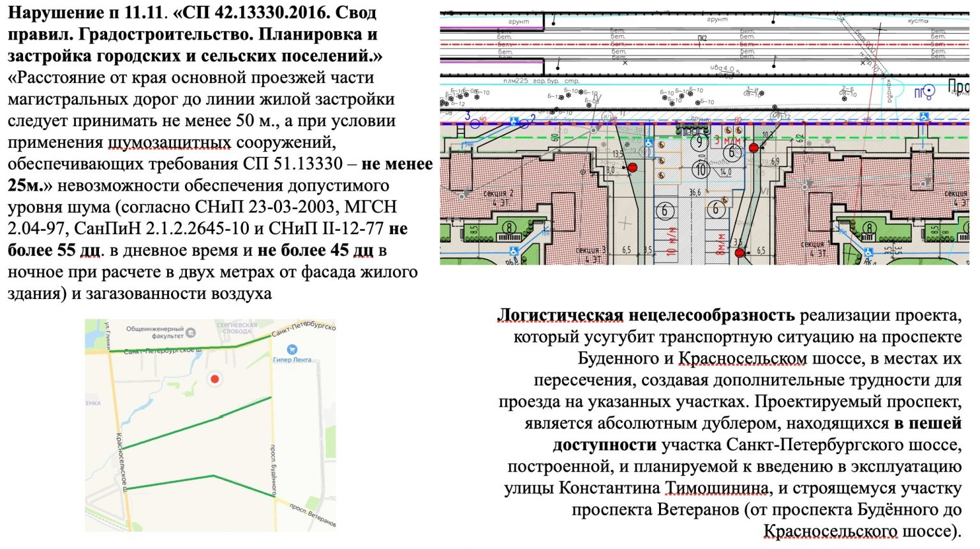
Task: Select the Общеинженерный факультет graduation cap icon
Action: tap(191, 333)
